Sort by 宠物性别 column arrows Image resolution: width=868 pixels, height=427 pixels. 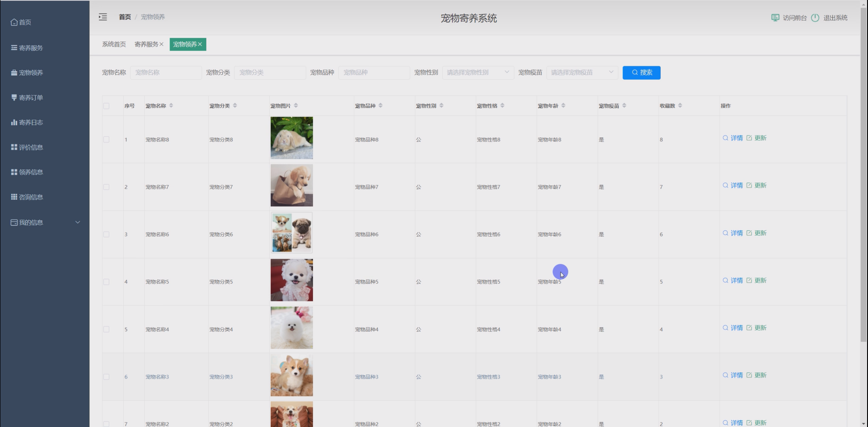point(441,106)
